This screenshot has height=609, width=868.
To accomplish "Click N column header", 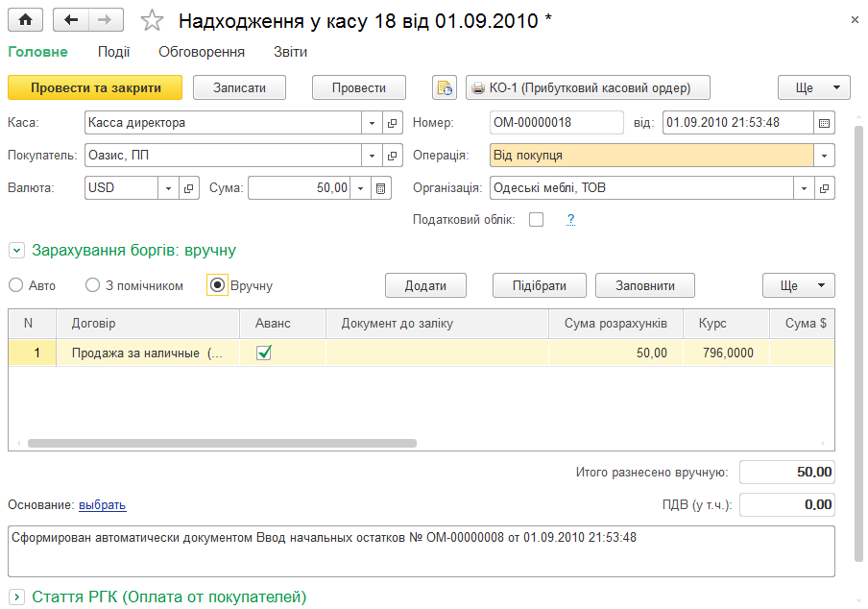I will pos(32,324).
